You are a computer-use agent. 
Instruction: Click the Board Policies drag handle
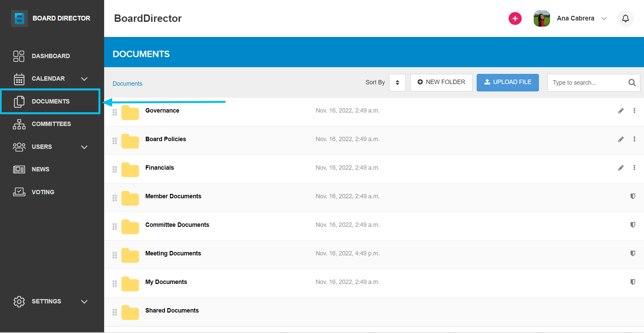[x=115, y=141]
